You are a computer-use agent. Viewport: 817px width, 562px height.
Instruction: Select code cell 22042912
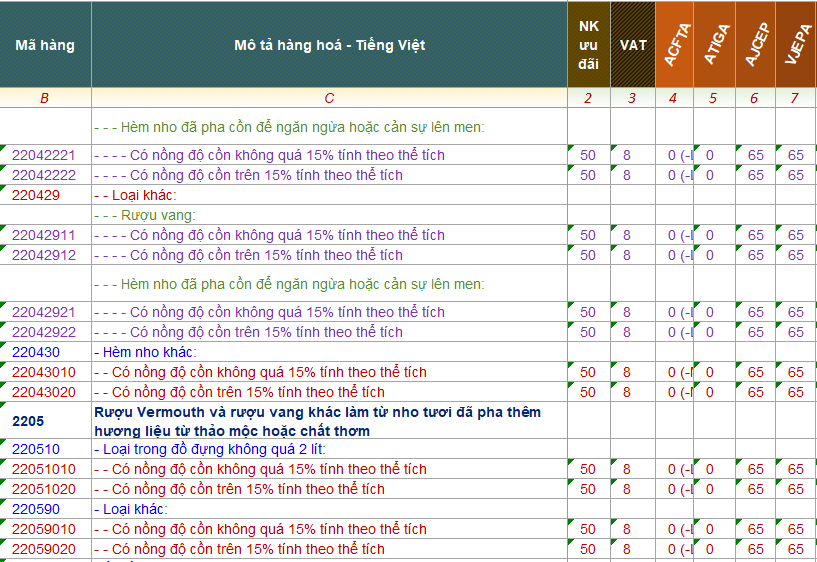point(44,255)
